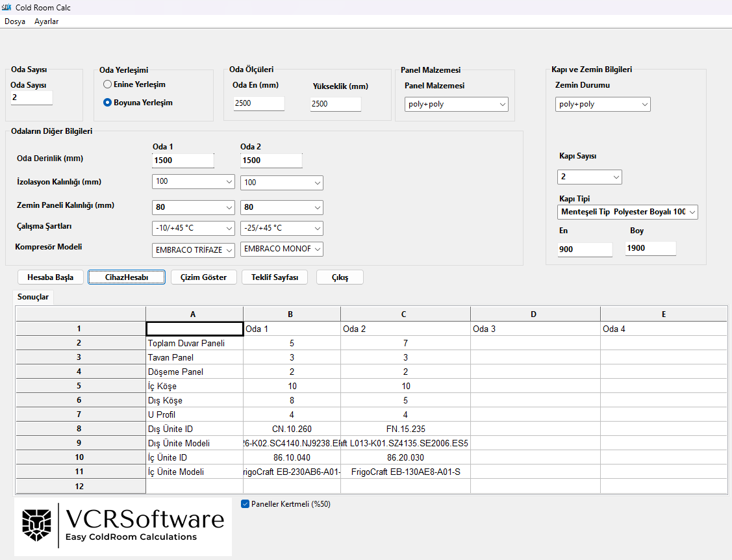The height and width of the screenshot is (560, 732).
Task: Open the Kapı Sayısı dropdown
Action: [589, 177]
